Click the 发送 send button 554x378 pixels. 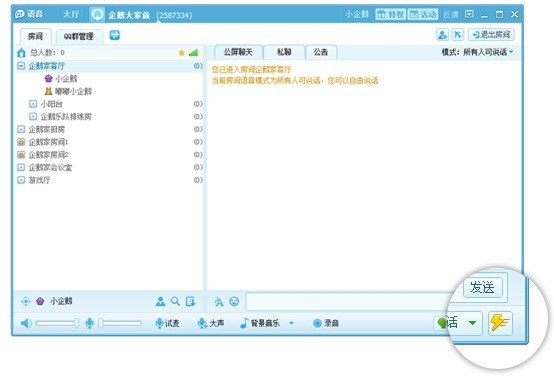pyautogui.click(x=483, y=287)
